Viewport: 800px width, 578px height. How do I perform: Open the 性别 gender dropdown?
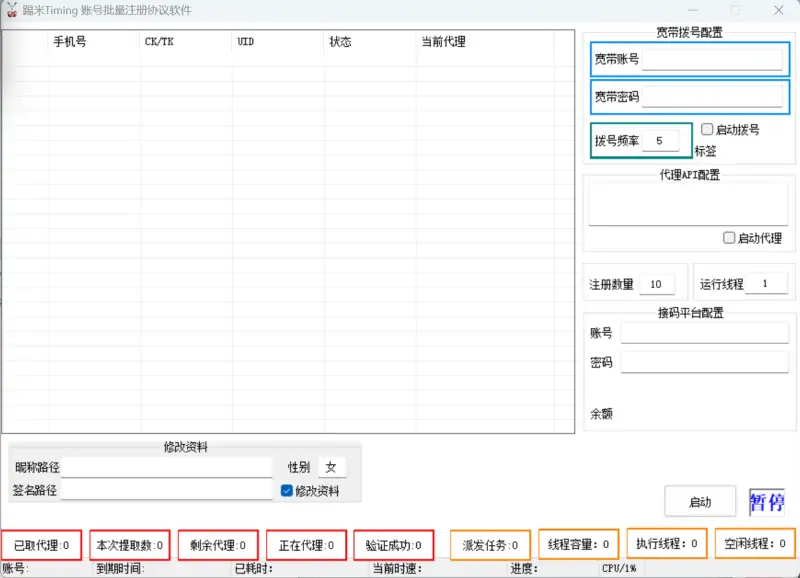(x=334, y=466)
